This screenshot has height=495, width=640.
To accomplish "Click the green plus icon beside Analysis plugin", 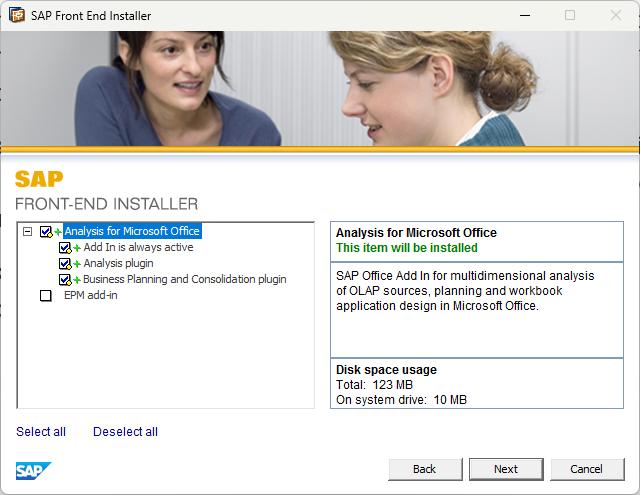I will pos(77,264).
